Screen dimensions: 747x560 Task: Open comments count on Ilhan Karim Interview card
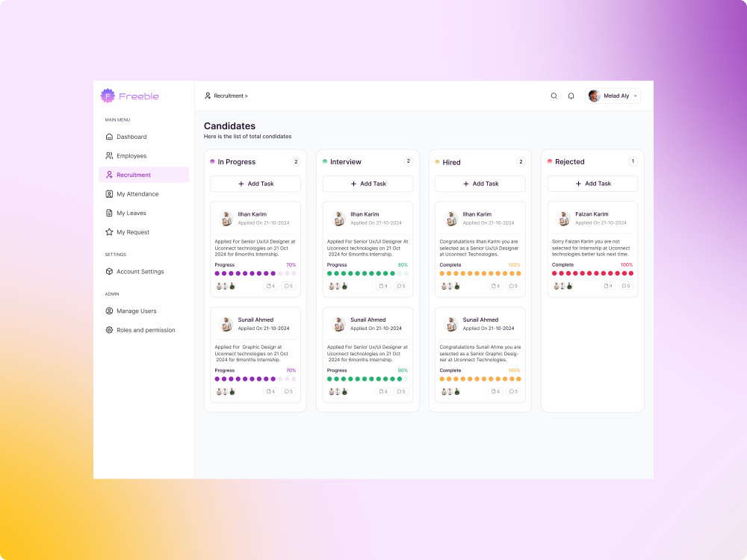pos(401,286)
